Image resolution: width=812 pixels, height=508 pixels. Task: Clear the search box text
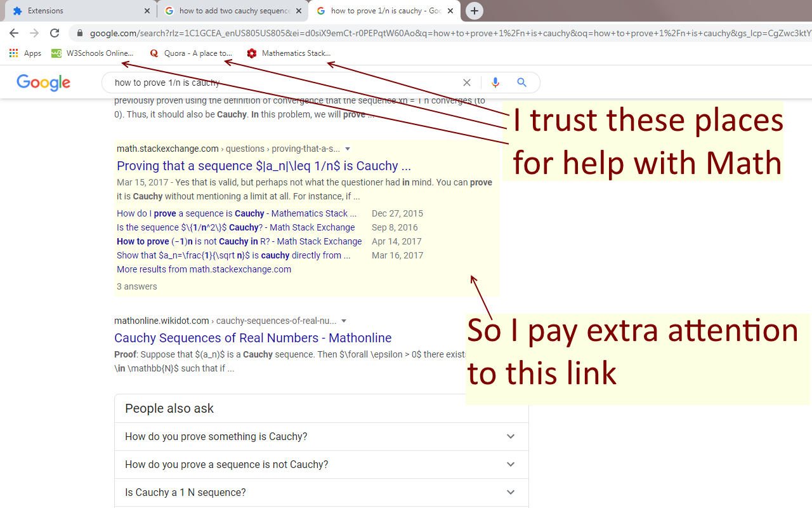[x=467, y=83]
